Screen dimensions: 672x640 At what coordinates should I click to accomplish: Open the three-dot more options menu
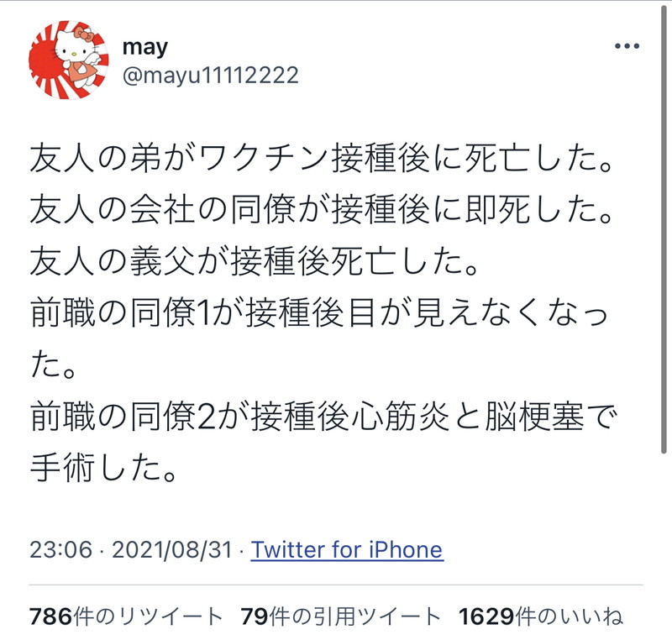[x=627, y=46]
